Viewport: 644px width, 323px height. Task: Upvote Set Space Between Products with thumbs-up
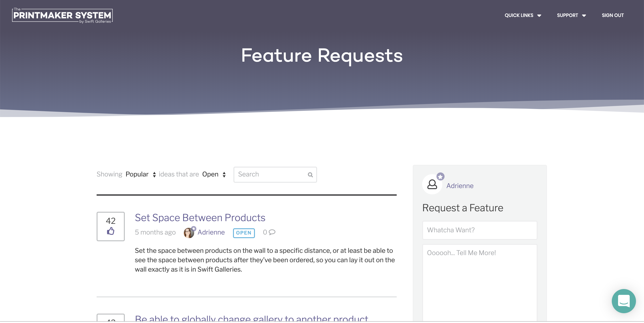pos(110,231)
